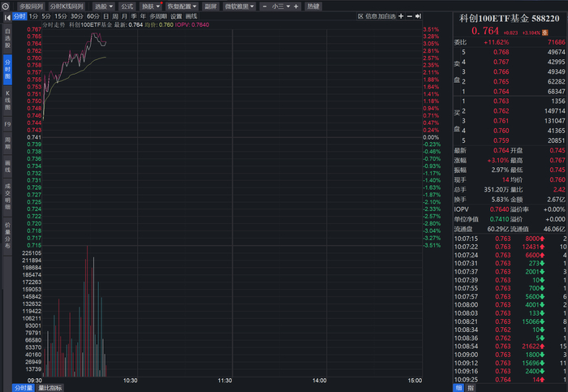Click the collapse-right arrow icon beside zoom minus

(419, 16)
